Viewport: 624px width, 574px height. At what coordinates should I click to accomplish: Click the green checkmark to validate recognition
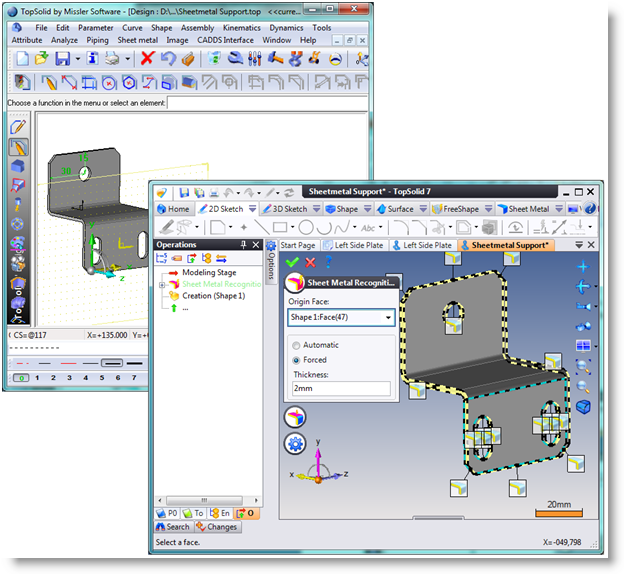click(293, 262)
